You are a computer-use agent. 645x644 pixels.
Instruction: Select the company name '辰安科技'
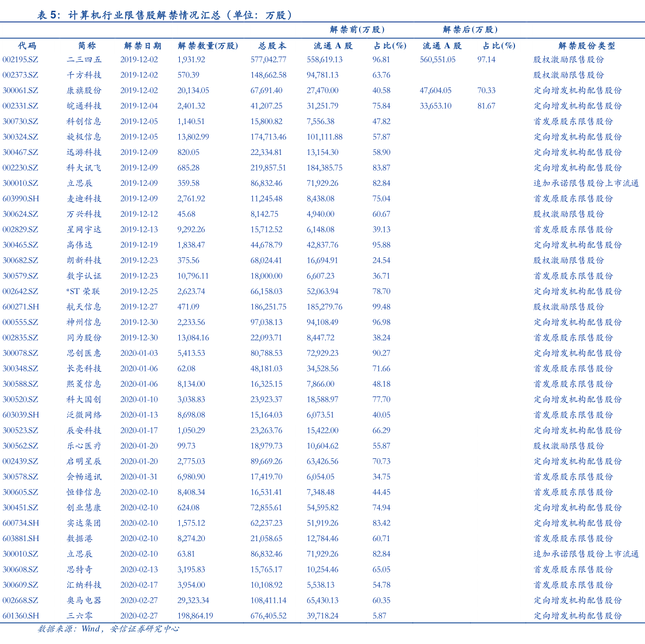84,431
